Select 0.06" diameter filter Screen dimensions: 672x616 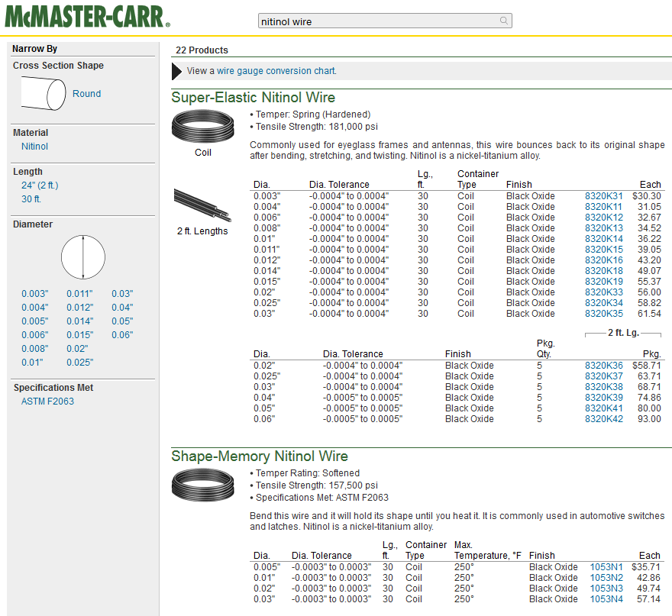pyautogui.click(x=123, y=335)
